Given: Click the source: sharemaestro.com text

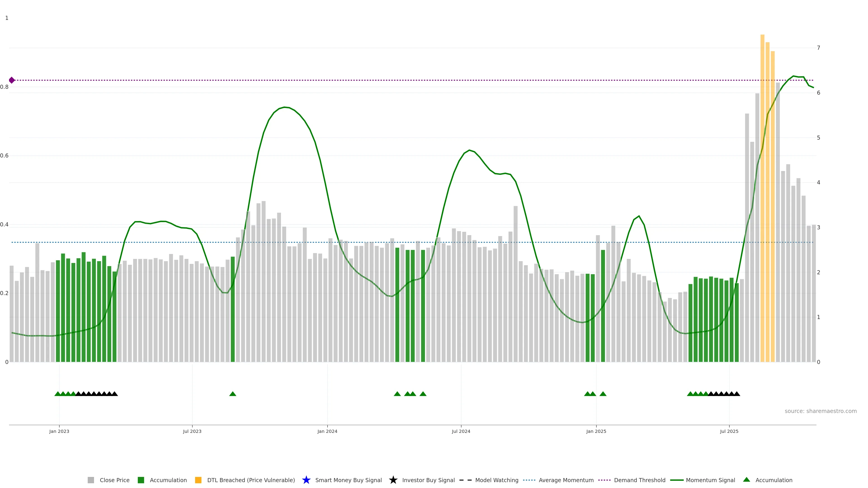Looking at the screenshot, I should coord(821,411).
